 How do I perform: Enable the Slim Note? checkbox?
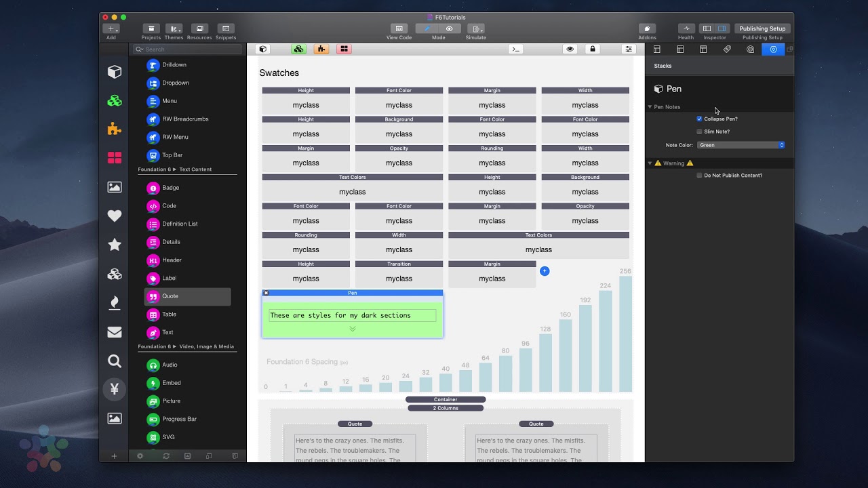699,131
